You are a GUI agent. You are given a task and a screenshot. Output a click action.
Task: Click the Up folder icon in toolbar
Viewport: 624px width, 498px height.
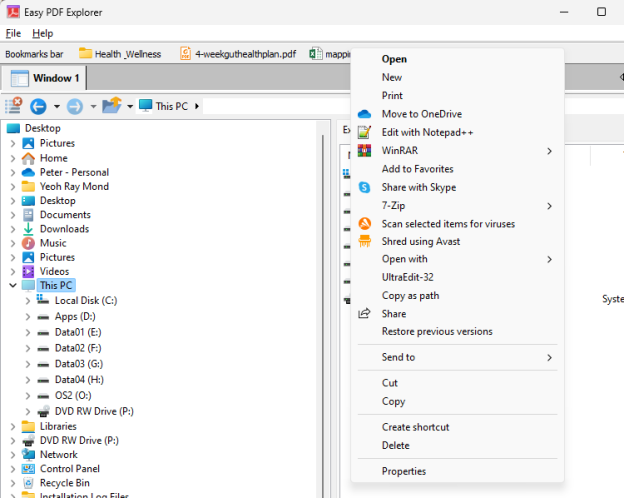[111, 106]
